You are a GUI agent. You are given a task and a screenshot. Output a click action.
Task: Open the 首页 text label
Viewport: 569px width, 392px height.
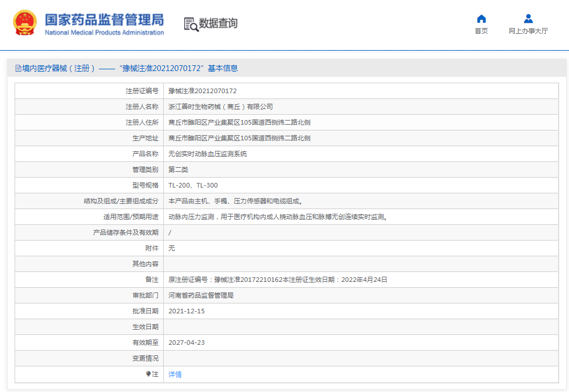tap(481, 31)
